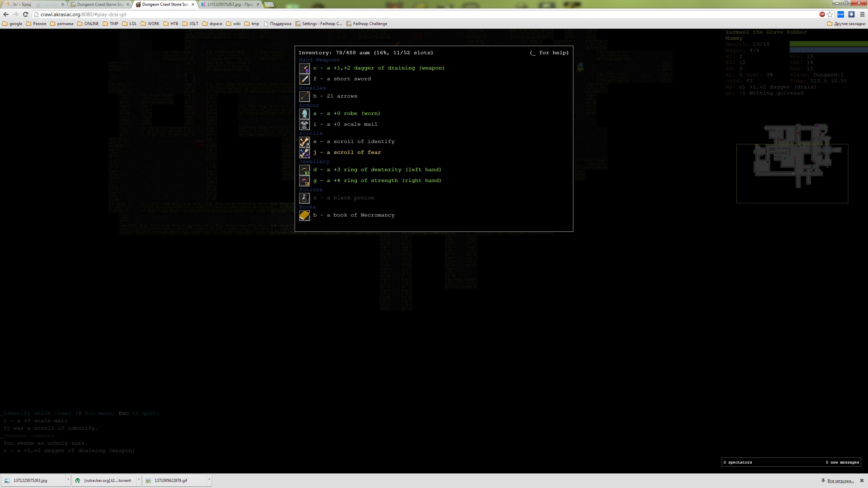This screenshot has width=868, height=488.
Task: Go back with the browser Back arrow
Action: click(6, 15)
